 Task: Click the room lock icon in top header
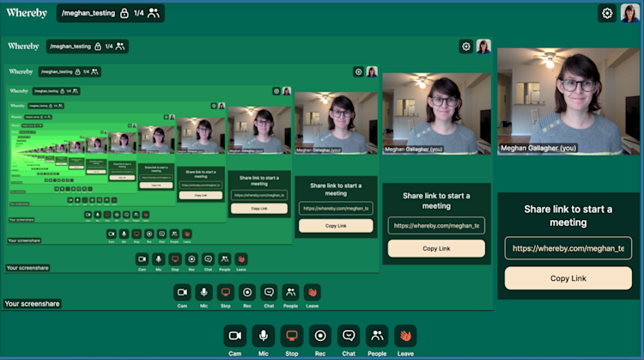coord(124,13)
